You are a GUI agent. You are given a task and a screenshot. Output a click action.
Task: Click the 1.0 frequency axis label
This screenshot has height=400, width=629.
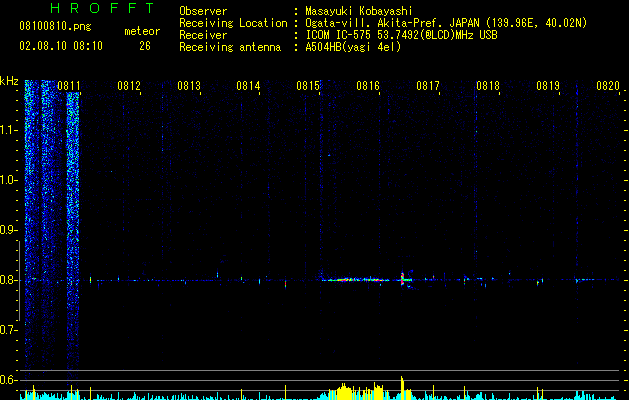point(8,180)
